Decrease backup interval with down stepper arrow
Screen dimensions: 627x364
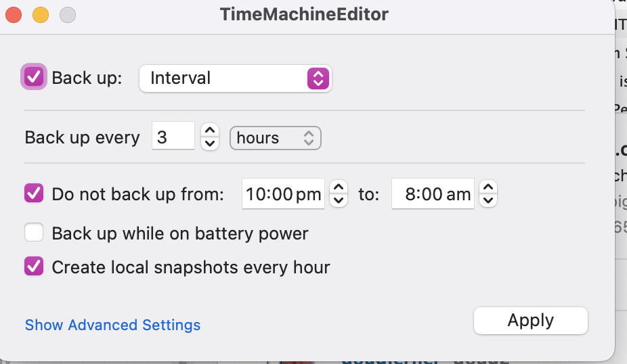point(210,143)
